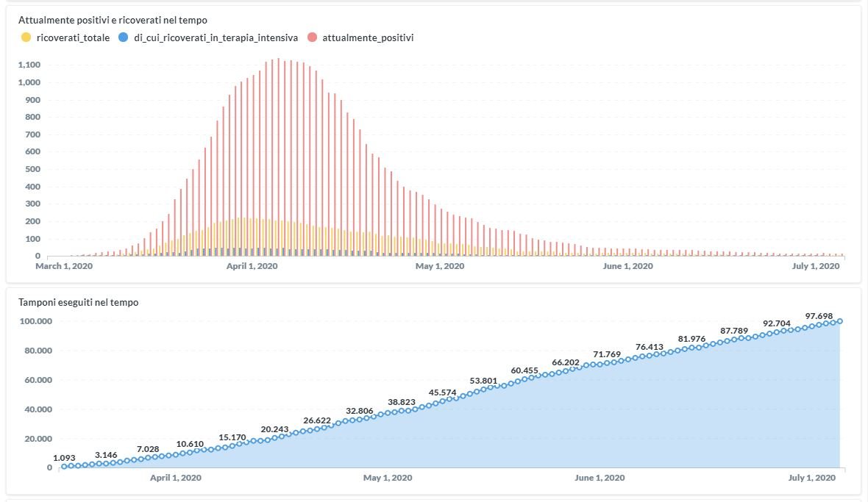Select the data label 97.698 on the tamponi chart
868x502 pixels.
click(x=819, y=316)
